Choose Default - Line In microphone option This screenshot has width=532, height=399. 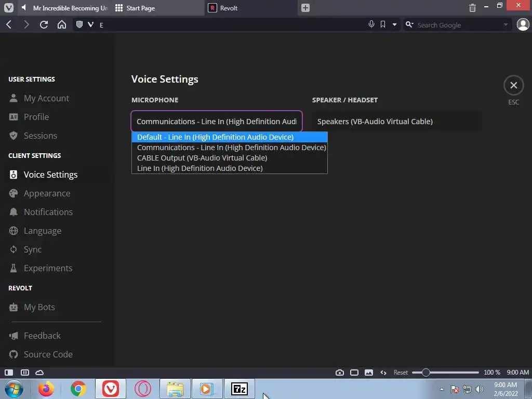[x=229, y=137]
